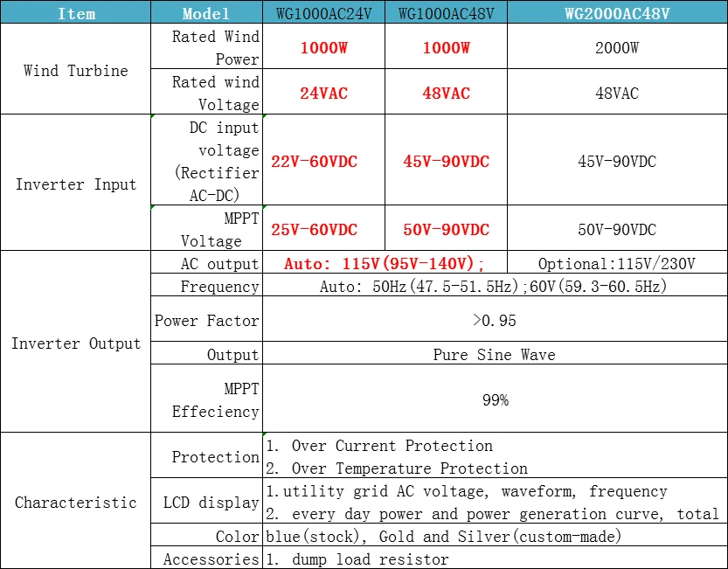Click the "Model" column header

(206, 13)
